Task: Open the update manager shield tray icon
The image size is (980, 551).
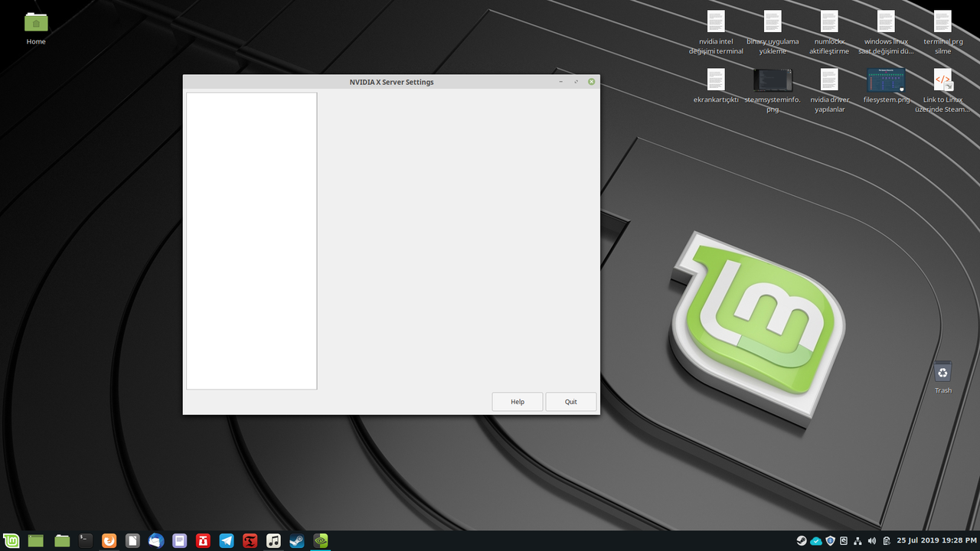Action: tap(830, 540)
